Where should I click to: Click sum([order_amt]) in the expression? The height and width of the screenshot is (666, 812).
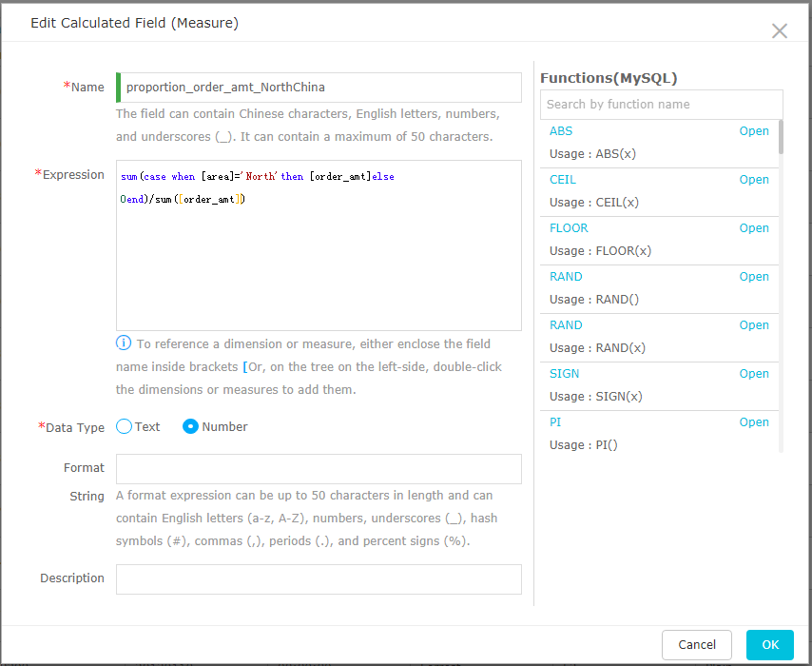[x=201, y=199]
